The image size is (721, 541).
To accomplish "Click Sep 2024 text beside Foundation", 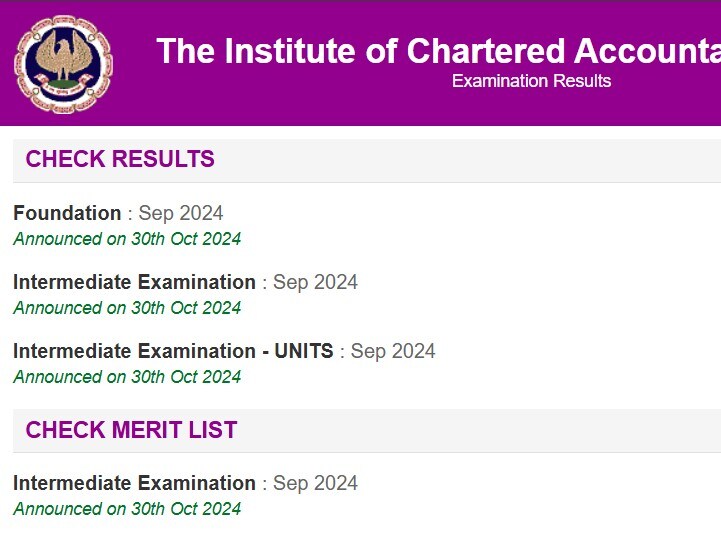I will click(181, 213).
